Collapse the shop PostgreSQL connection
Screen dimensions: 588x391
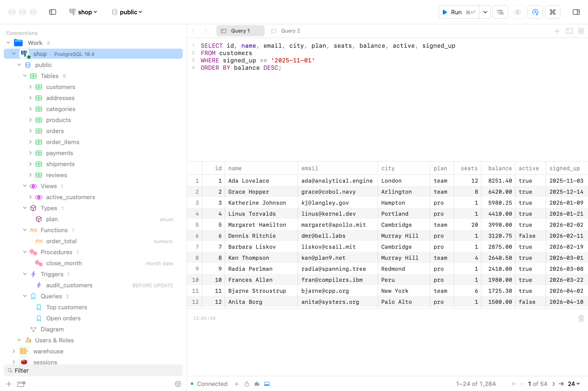click(x=14, y=54)
